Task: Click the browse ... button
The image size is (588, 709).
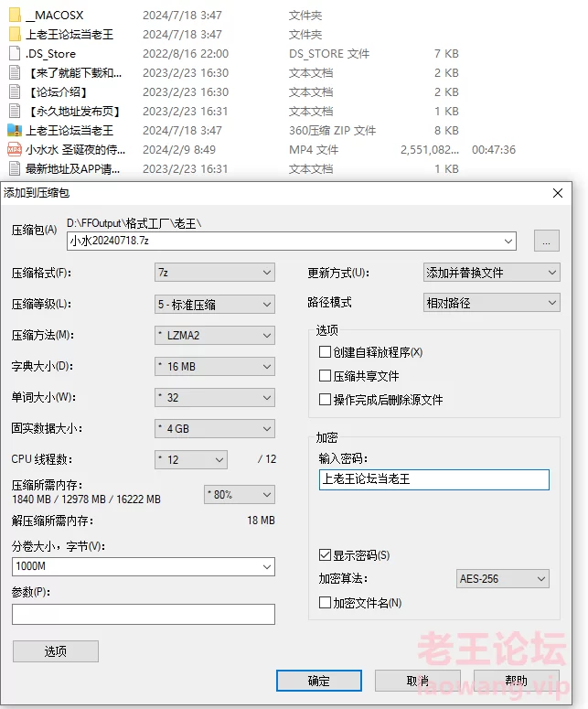Action: (547, 241)
